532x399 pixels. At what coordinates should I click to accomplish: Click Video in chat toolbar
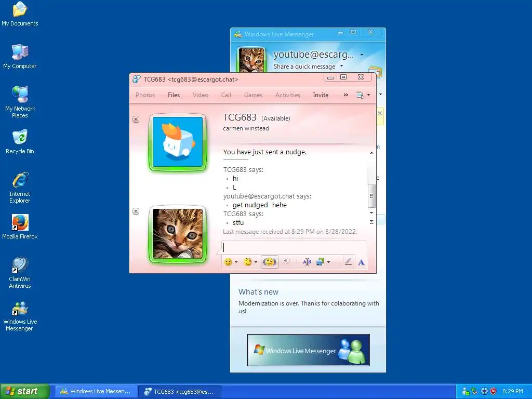[201, 95]
